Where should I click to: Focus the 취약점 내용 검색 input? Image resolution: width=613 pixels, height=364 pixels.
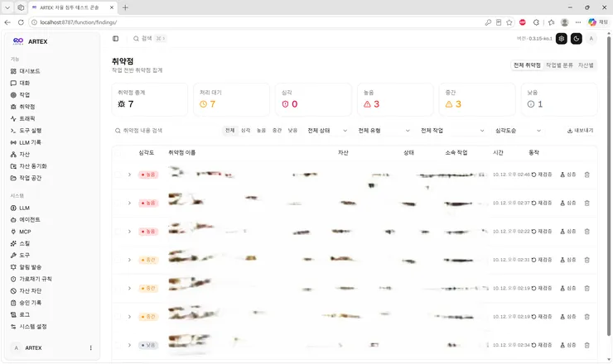(x=167, y=131)
